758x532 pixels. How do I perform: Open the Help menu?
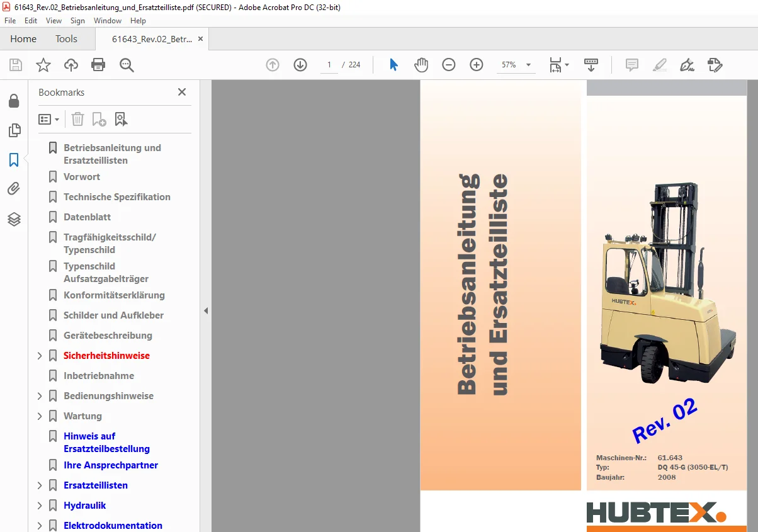138,21
